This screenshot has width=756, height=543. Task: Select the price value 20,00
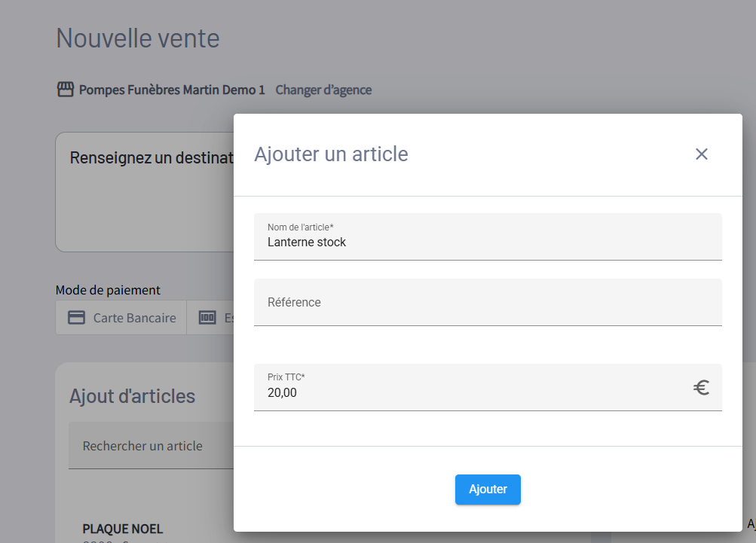(282, 392)
